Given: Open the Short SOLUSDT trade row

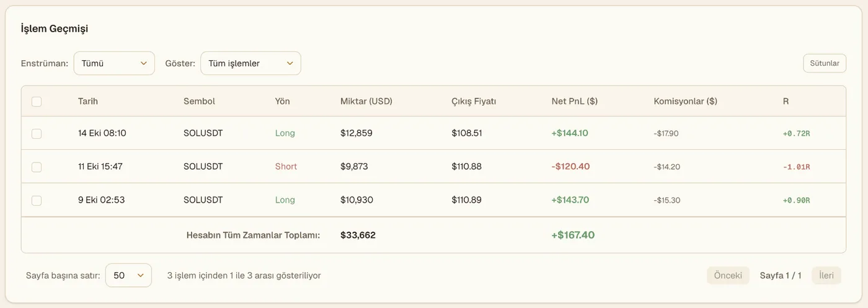Looking at the screenshot, I should (433, 167).
